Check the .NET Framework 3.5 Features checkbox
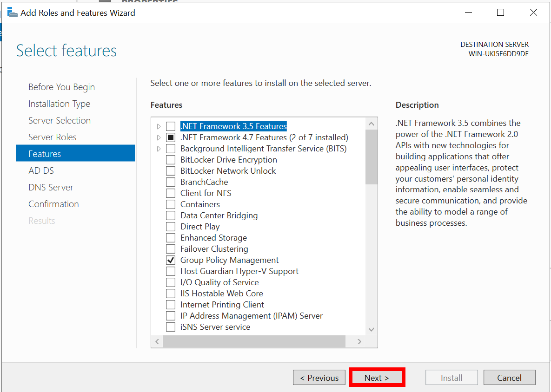 171,126
